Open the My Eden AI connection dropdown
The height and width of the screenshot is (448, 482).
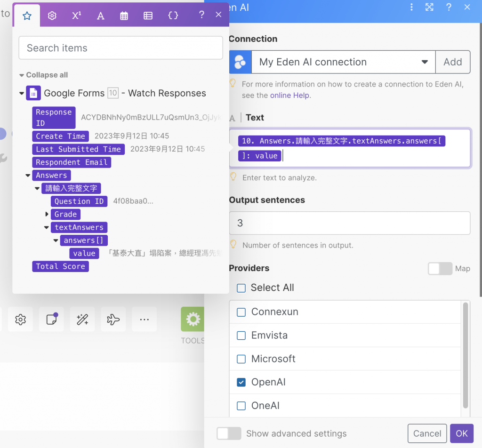pos(343,62)
